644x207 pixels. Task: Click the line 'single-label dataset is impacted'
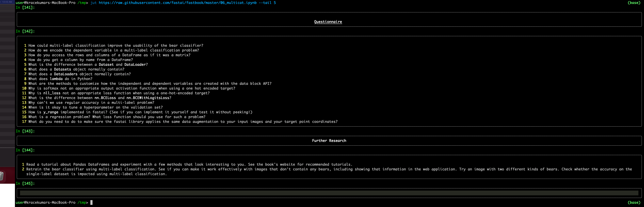(96, 174)
